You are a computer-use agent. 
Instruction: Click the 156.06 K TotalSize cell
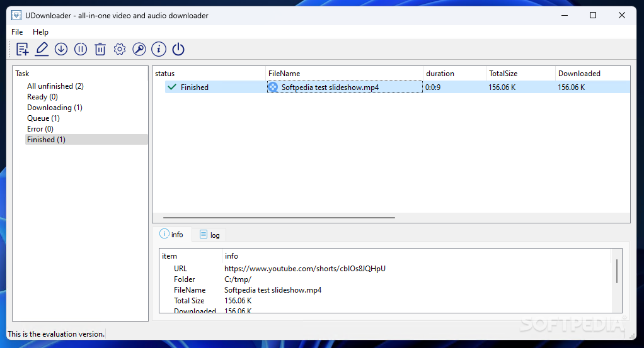520,87
